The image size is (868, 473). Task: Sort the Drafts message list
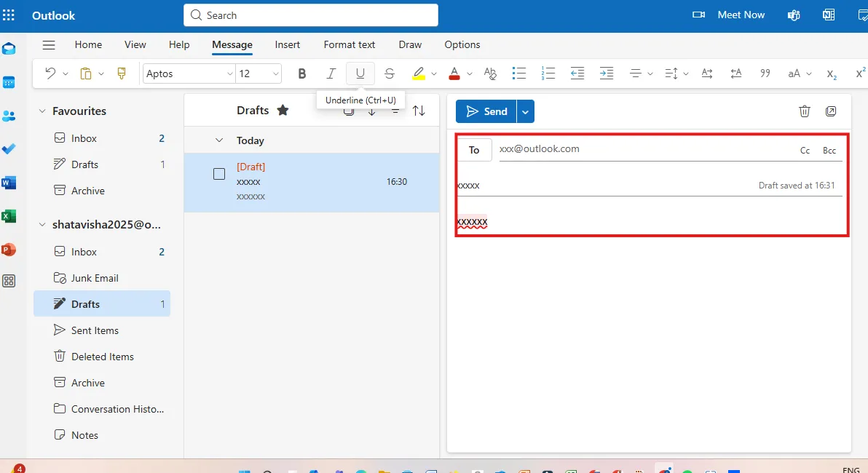[419, 111]
